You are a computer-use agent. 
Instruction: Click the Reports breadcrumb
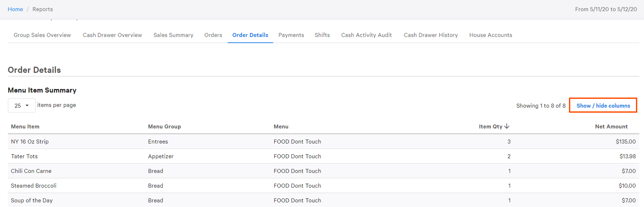click(43, 9)
